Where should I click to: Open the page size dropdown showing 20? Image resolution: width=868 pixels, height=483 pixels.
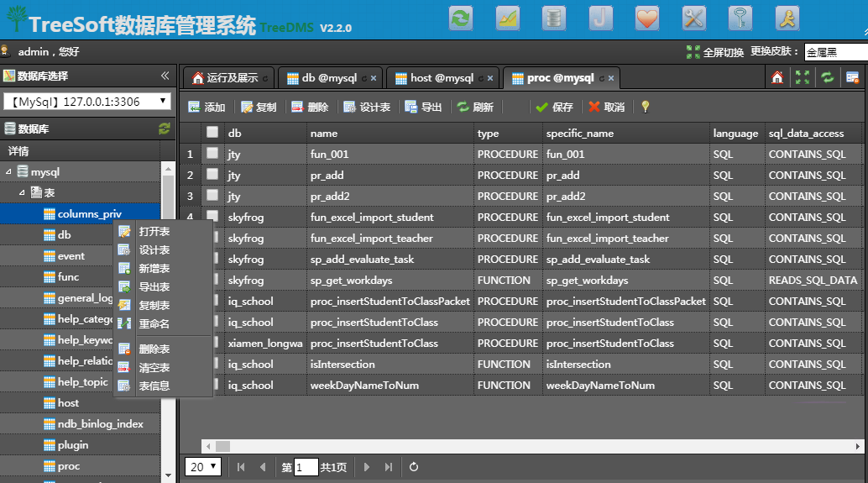point(203,467)
